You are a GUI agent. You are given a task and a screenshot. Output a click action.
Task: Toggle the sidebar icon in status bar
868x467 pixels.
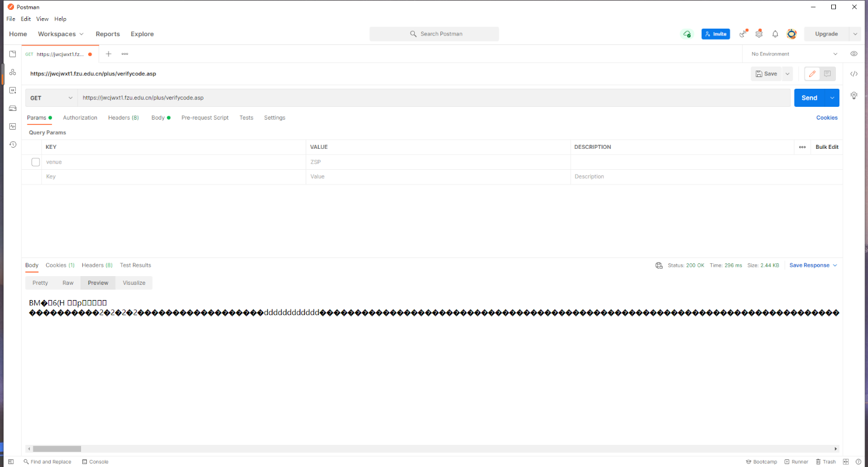[x=10, y=462]
